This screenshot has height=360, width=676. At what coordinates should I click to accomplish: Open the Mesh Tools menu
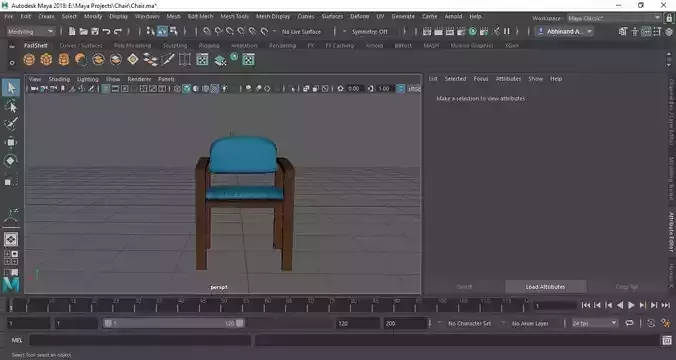pos(235,16)
